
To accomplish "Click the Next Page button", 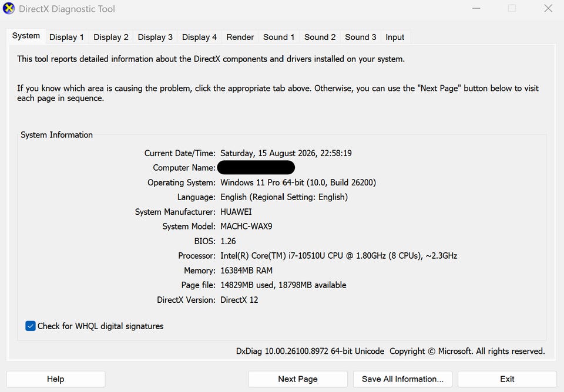I will pyautogui.click(x=298, y=379).
